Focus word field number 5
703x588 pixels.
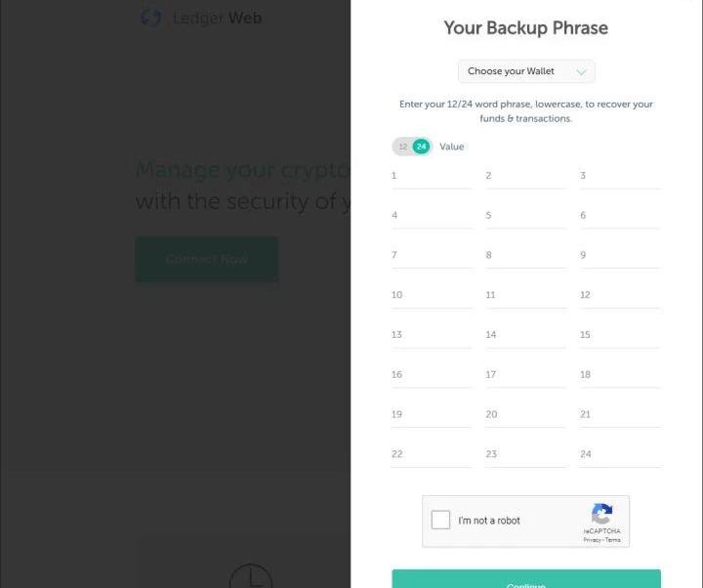(x=526, y=215)
